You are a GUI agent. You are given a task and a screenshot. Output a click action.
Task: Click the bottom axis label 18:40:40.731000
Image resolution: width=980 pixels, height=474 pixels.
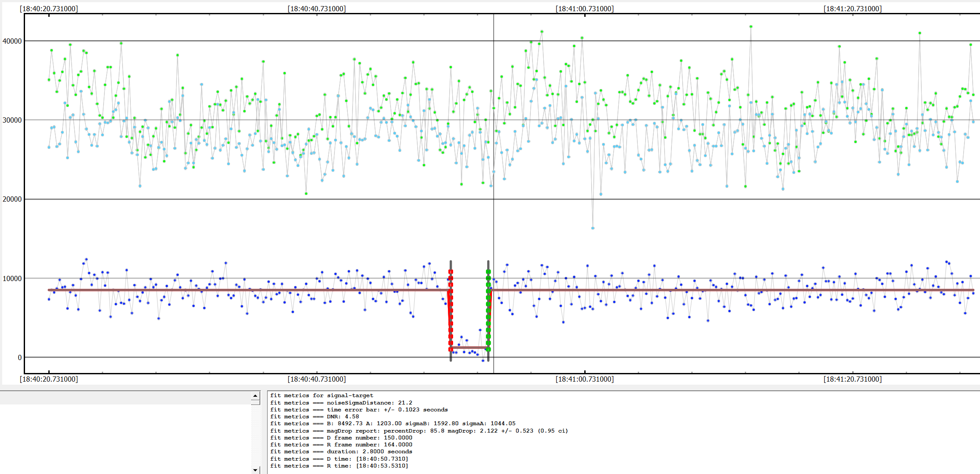click(317, 379)
